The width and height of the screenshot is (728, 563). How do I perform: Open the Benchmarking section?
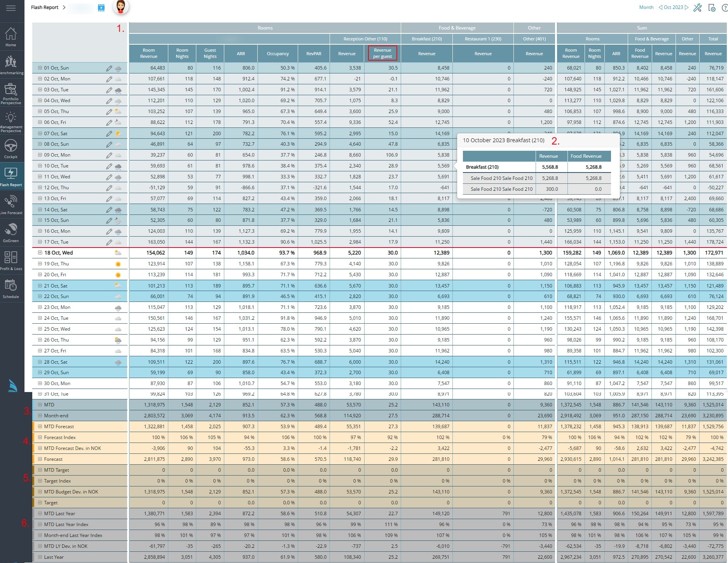(x=11, y=64)
